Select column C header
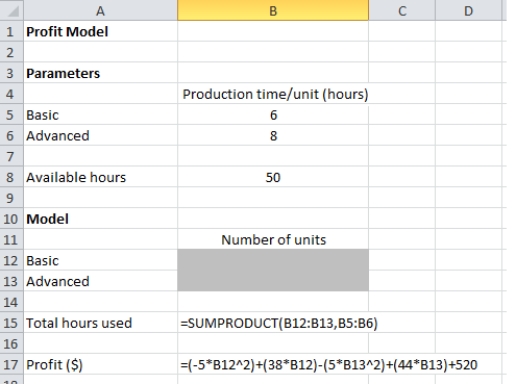Image resolution: width=517 pixels, height=385 pixels. 402,11
